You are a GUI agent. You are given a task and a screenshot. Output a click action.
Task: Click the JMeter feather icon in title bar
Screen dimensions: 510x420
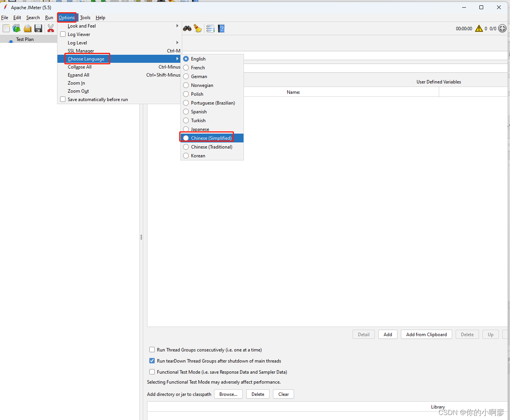click(x=5, y=7)
